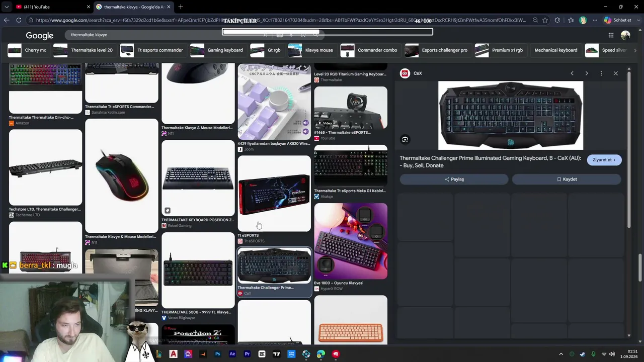Save image with Kaydet button

(x=567, y=179)
